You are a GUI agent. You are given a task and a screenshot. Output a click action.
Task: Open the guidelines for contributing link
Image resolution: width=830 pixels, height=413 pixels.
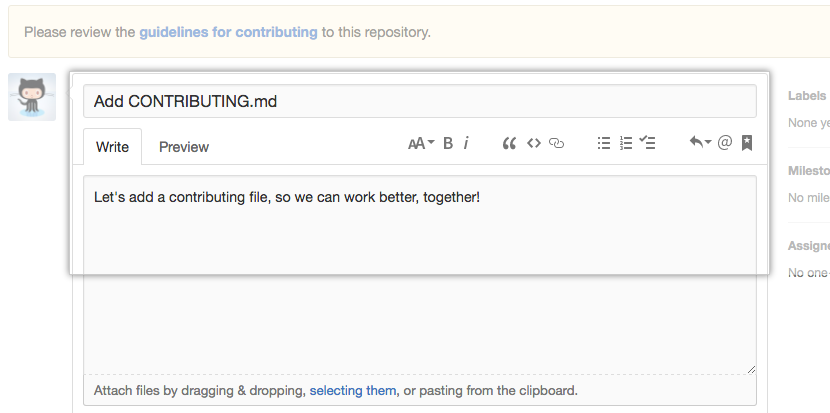(x=228, y=32)
